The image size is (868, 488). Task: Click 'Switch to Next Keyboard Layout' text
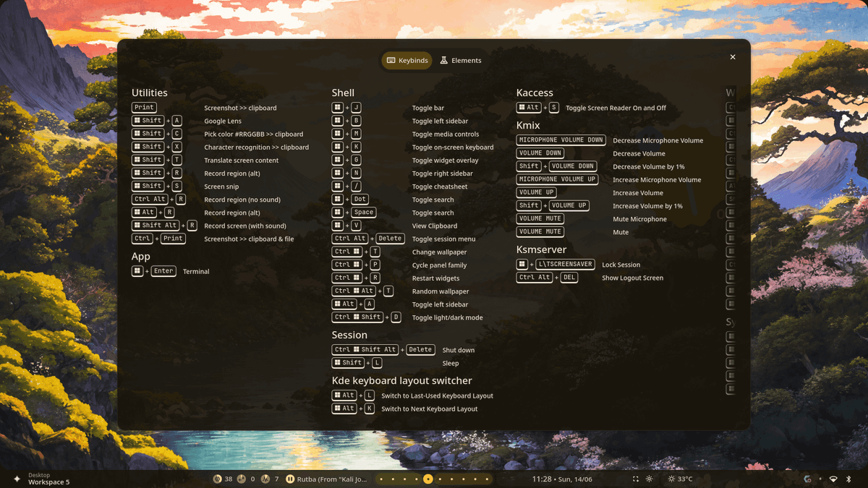tap(430, 409)
